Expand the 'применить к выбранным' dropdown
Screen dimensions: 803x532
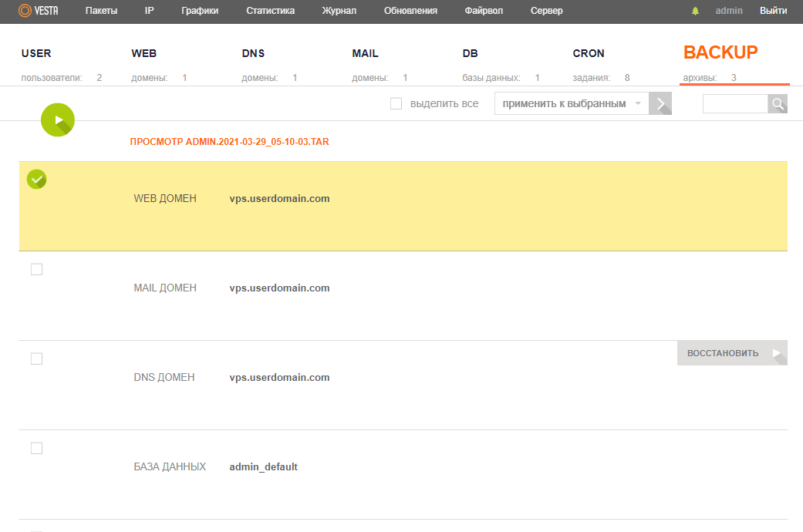coord(571,104)
